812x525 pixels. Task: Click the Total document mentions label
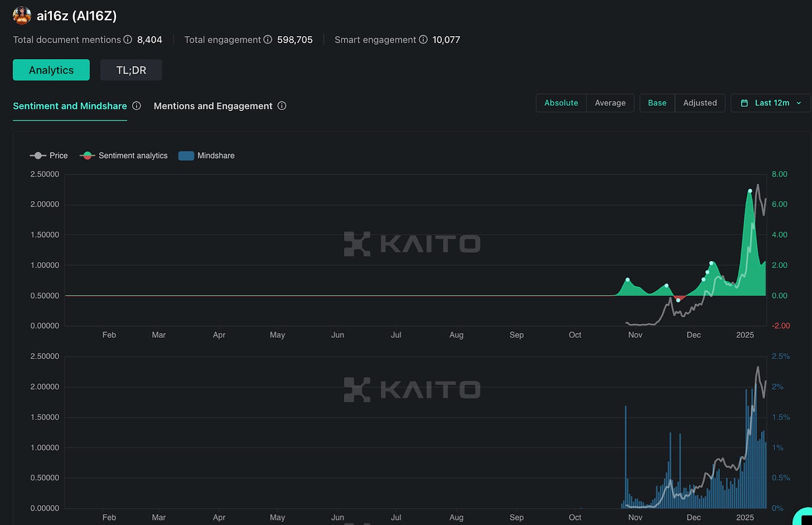(67, 40)
